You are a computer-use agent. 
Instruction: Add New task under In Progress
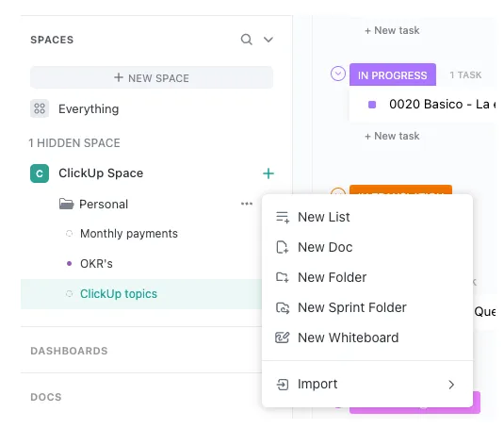pos(392,136)
